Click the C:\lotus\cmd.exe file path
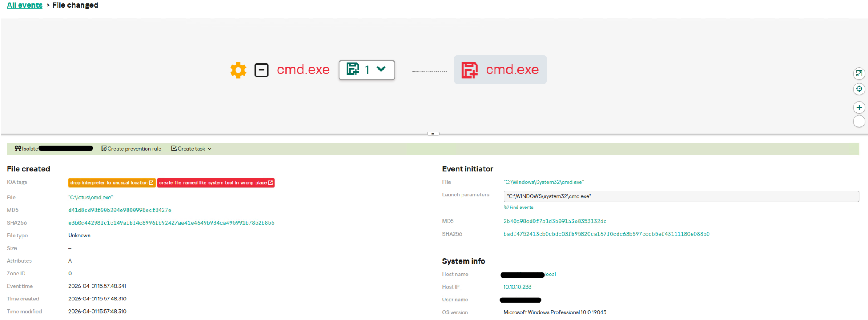 91,198
